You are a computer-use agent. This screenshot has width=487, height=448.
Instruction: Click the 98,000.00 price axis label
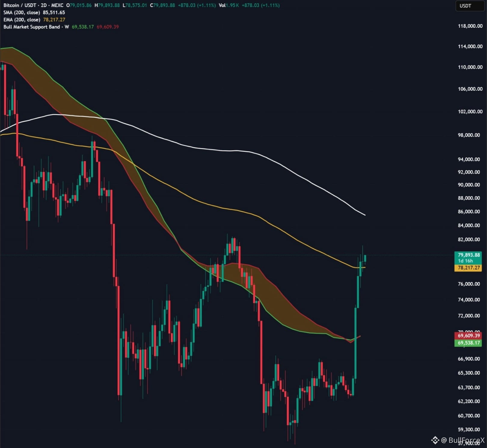(469, 135)
